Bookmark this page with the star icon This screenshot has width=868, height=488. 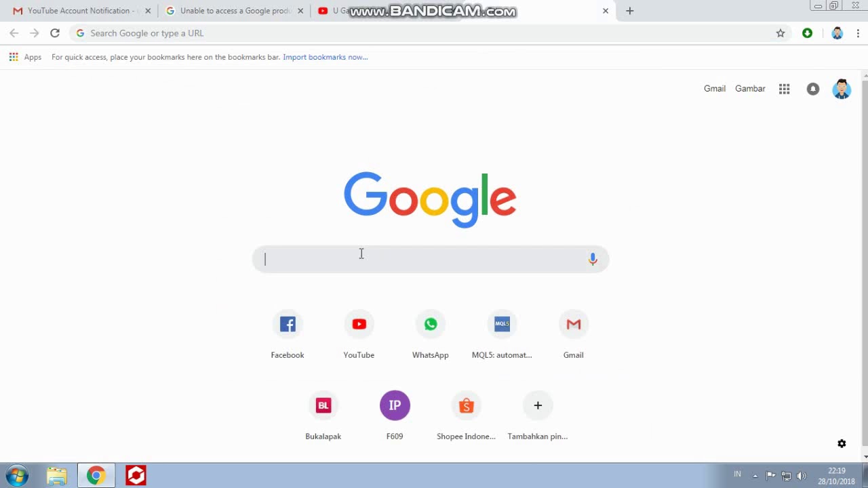click(x=781, y=33)
